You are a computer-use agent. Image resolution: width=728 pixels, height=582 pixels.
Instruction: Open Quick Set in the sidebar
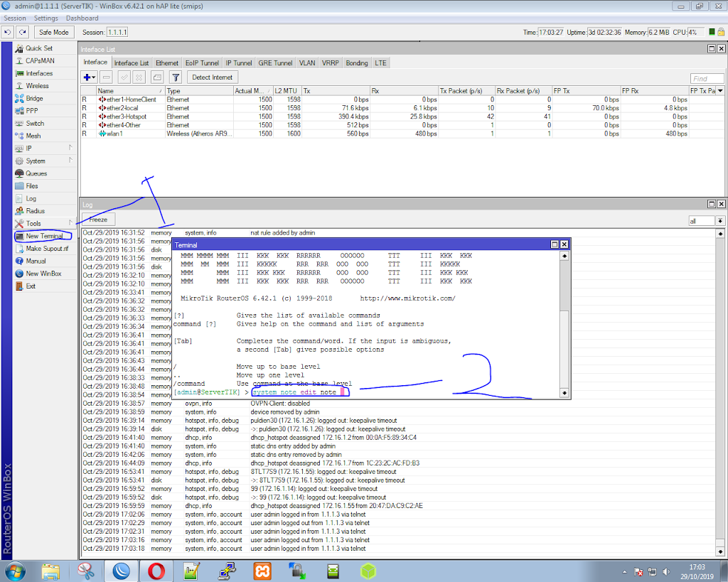click(39, 48)
